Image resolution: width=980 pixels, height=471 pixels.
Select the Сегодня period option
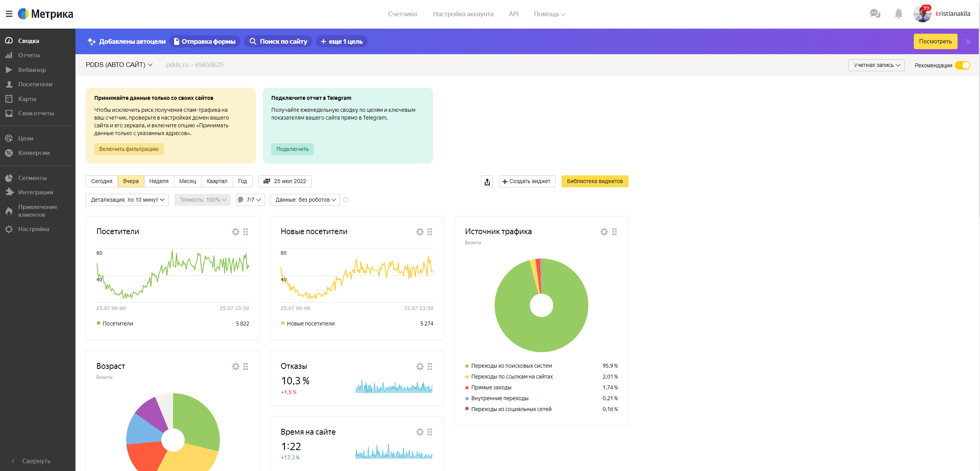(101, 182)
